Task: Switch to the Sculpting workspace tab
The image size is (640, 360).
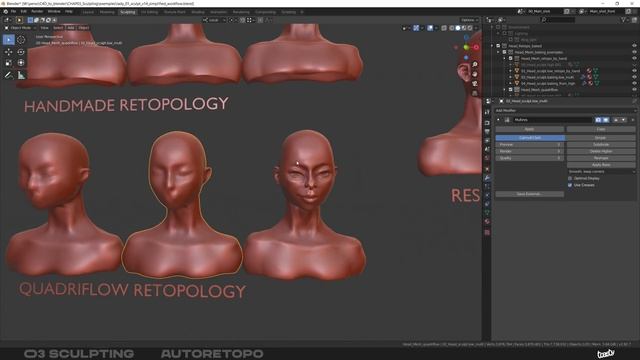Action: pyautogui.click(x=127, y=12)
